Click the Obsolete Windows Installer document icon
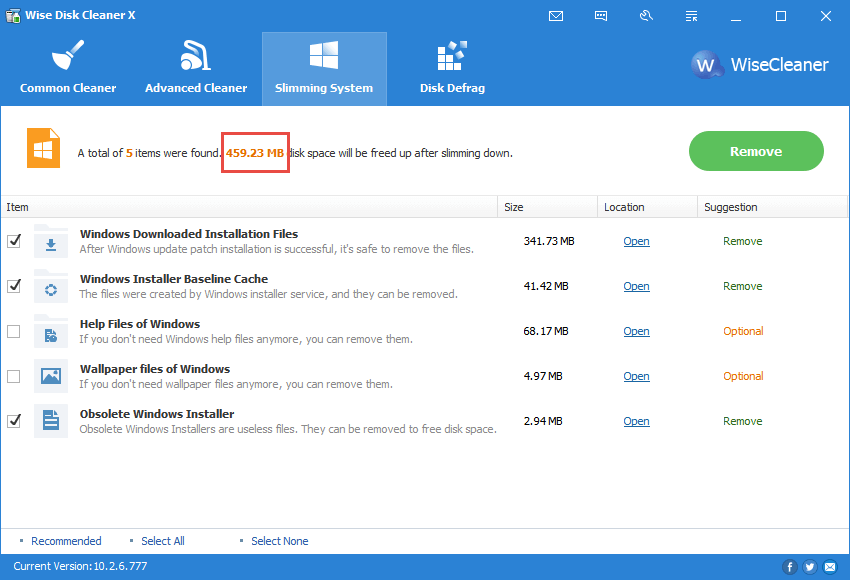The image size is (850, 580). point(51,421)
